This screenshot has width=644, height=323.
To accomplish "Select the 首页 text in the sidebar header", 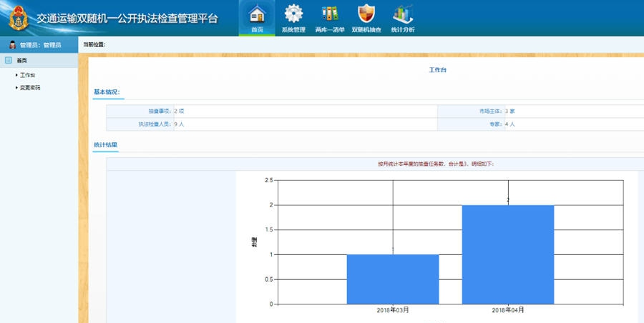I will (22, 61).
